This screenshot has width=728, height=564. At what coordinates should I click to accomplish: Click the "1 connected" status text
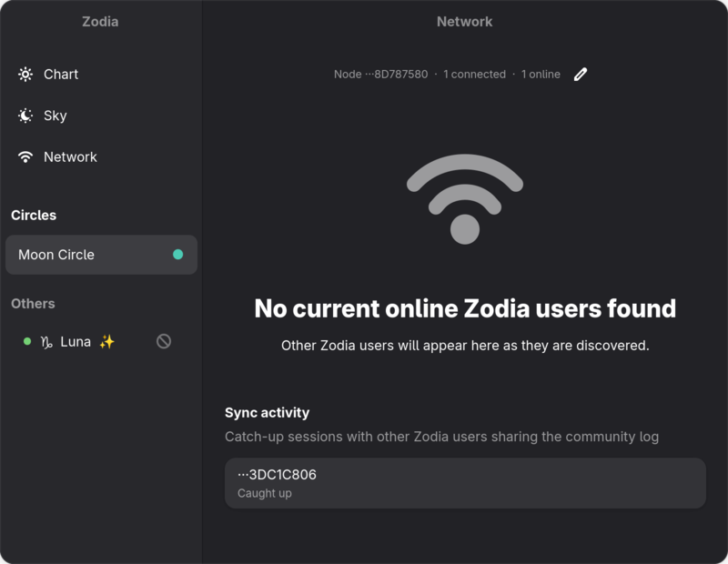coord(474,75)
